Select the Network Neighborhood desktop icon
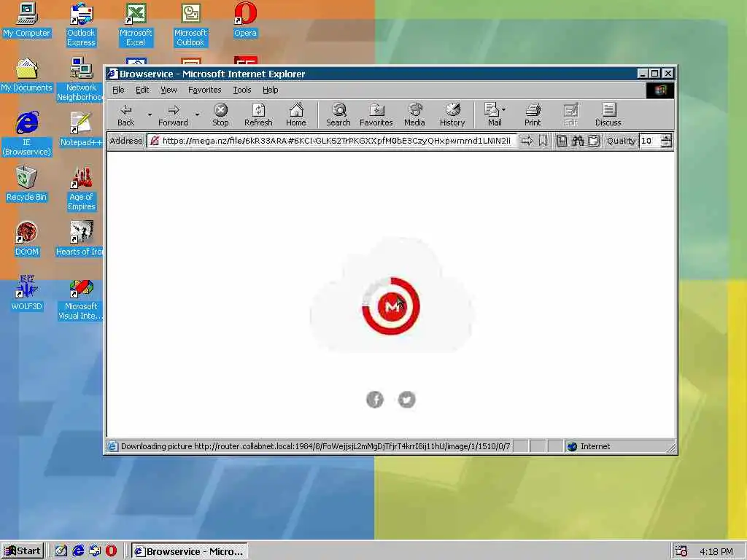 80,79
